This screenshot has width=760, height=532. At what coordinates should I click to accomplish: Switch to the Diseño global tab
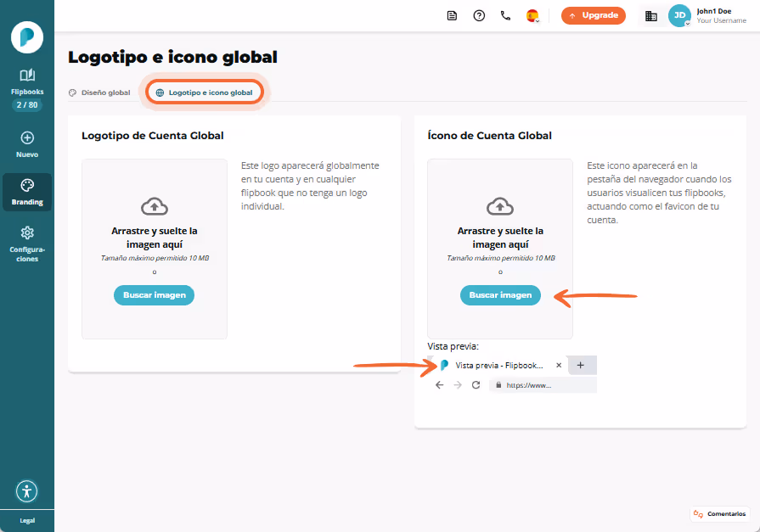pos(100,92)
